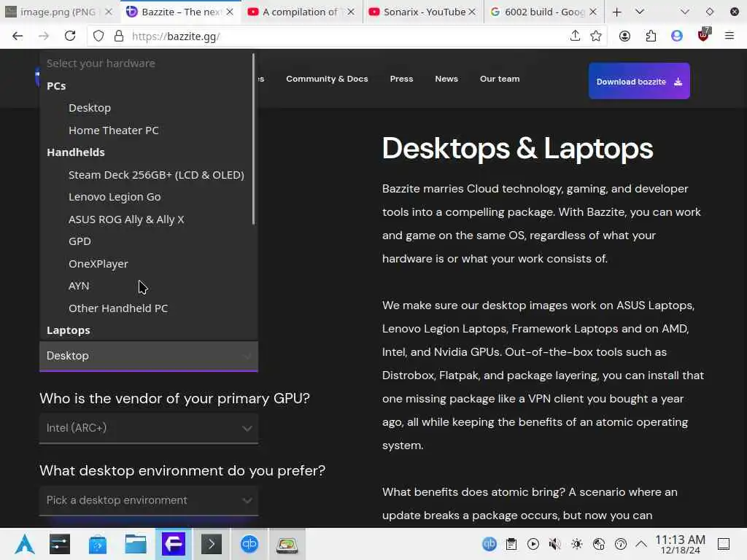Screen dimensions: 747x560
Task: Open system settings sliders icon in taskbar
Action: [60, 544]
